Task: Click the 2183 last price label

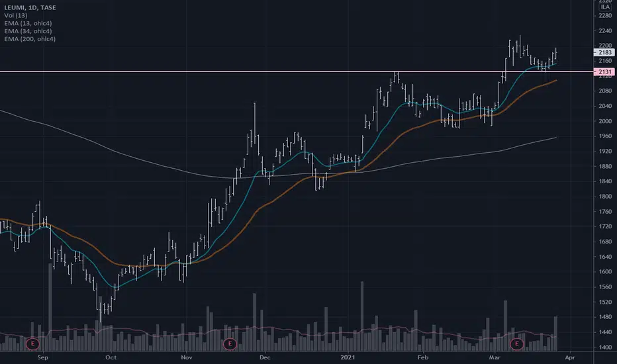Action: click(x=604, y=52)
